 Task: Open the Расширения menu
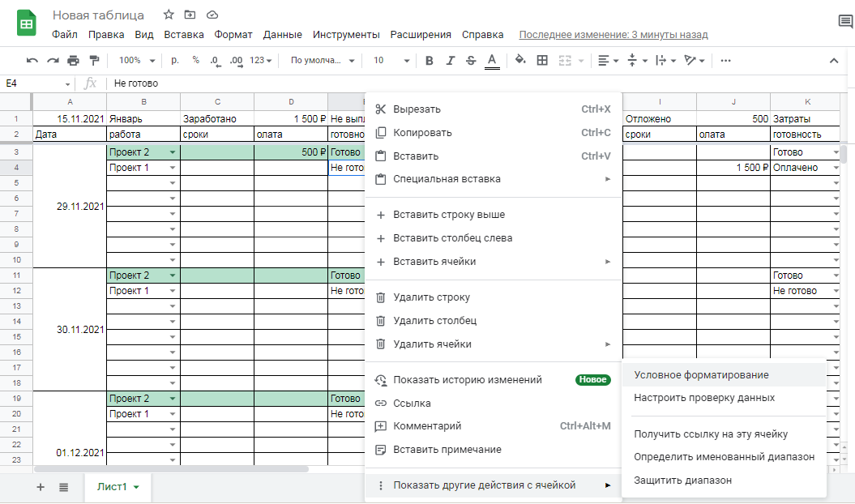[421, 34]
